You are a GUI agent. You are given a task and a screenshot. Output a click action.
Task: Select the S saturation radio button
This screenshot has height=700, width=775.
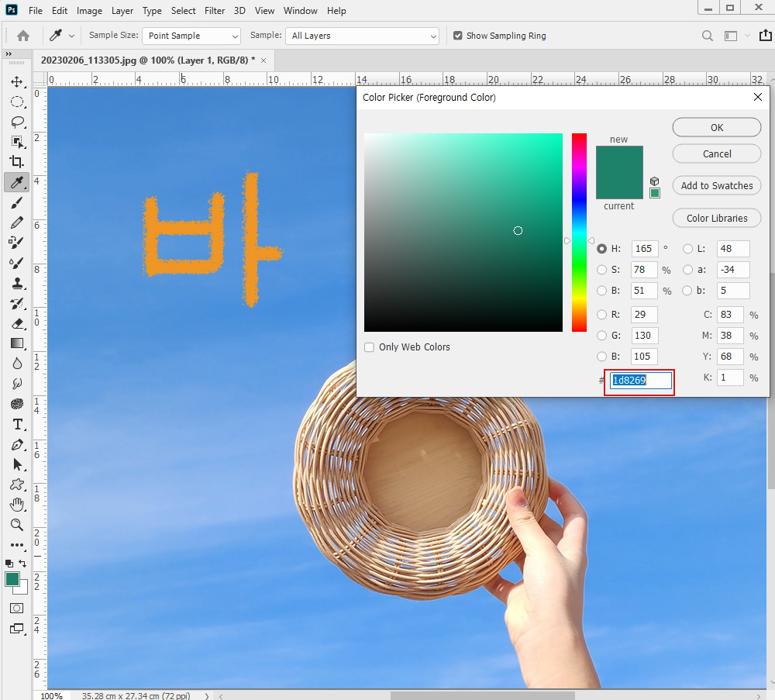[x=601, y=270]
